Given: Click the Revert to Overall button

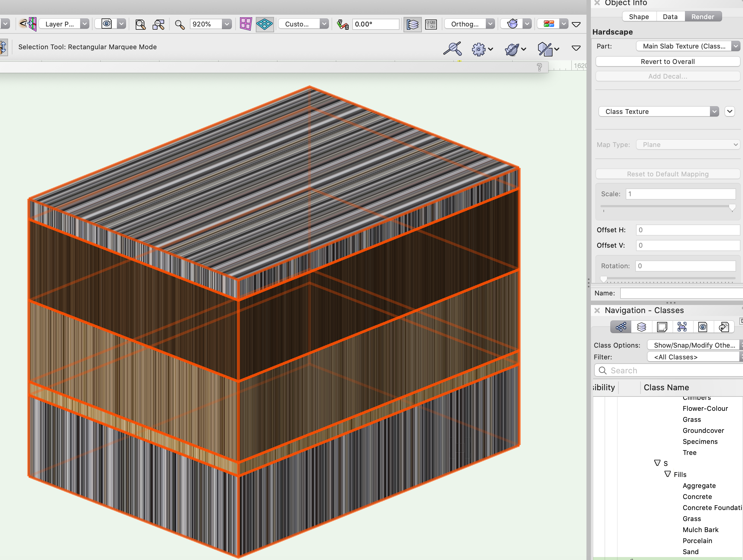Looking at the screenshot, I should pos(667,61).
